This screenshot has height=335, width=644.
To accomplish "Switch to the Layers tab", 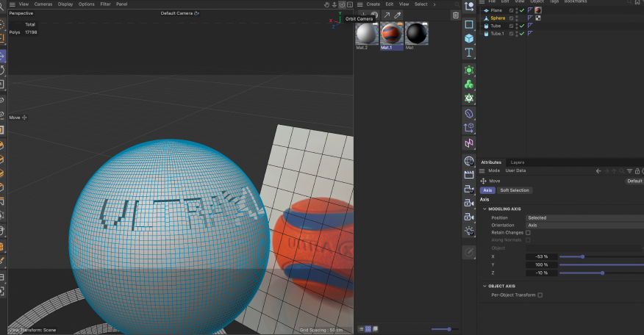I will pos(518,162).
